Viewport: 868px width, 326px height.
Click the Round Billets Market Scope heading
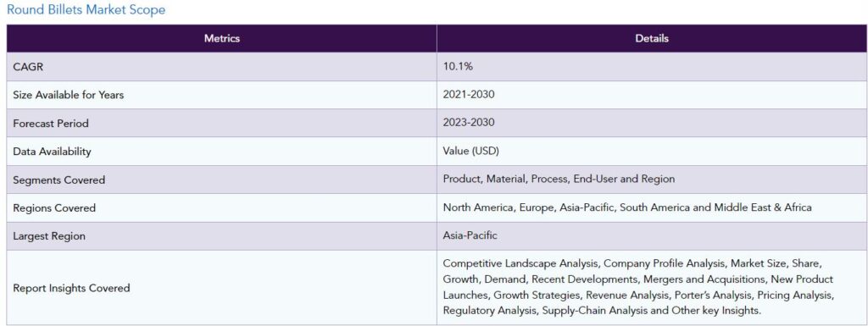[x=86, y=10]
